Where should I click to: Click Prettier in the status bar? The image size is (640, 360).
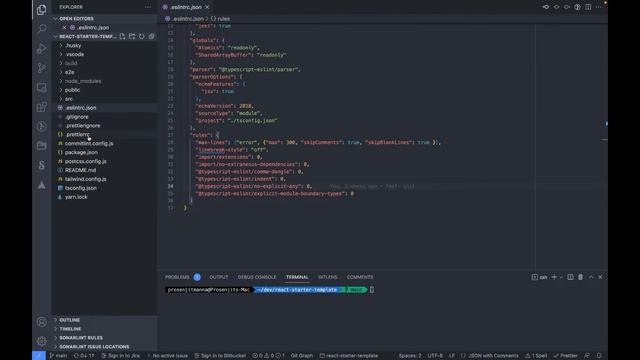point(566,356)
